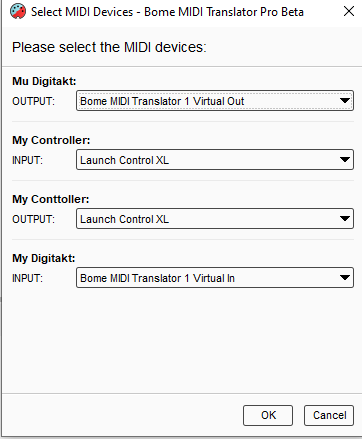Viewport: 362px width, 439px height.
Task: Click the My Digitakt section heading
Action: point(44,258)
